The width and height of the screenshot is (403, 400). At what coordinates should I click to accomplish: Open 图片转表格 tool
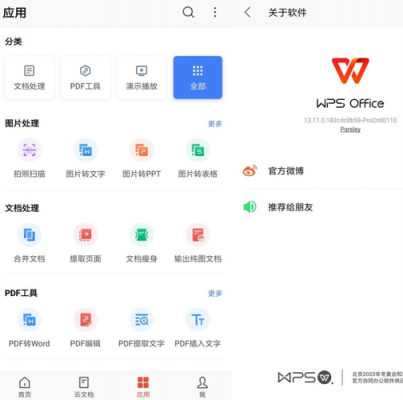198,158
